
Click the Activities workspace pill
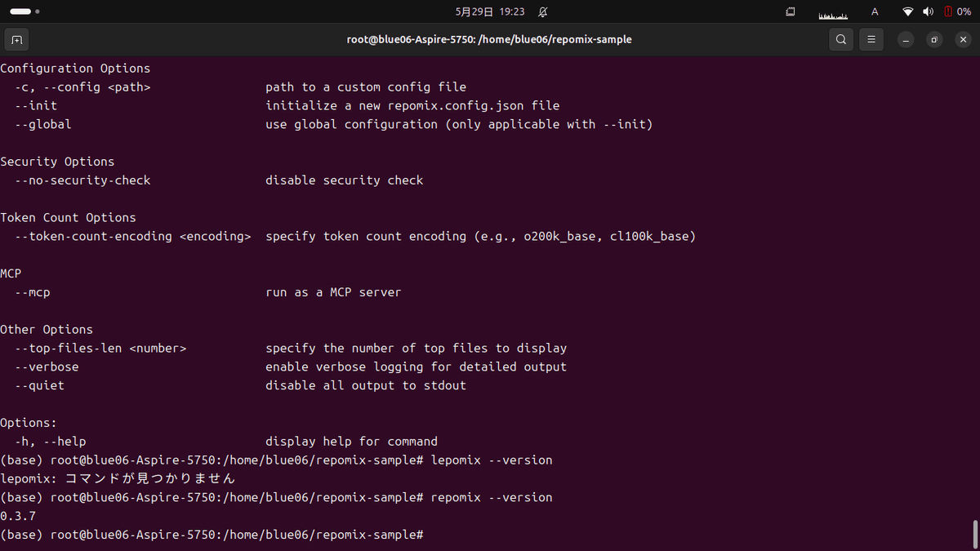click(x=21, y=12)
